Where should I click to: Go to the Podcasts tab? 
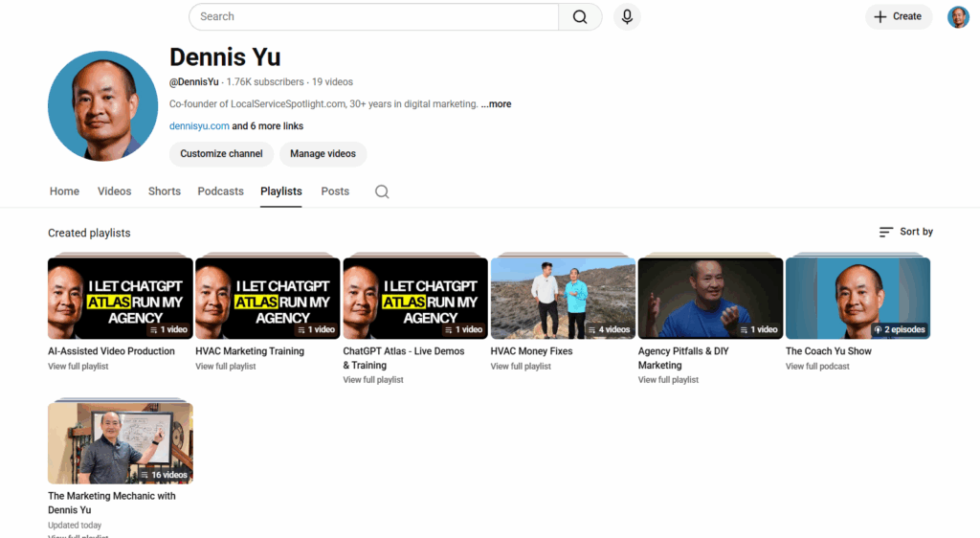(x=220, y=191)
